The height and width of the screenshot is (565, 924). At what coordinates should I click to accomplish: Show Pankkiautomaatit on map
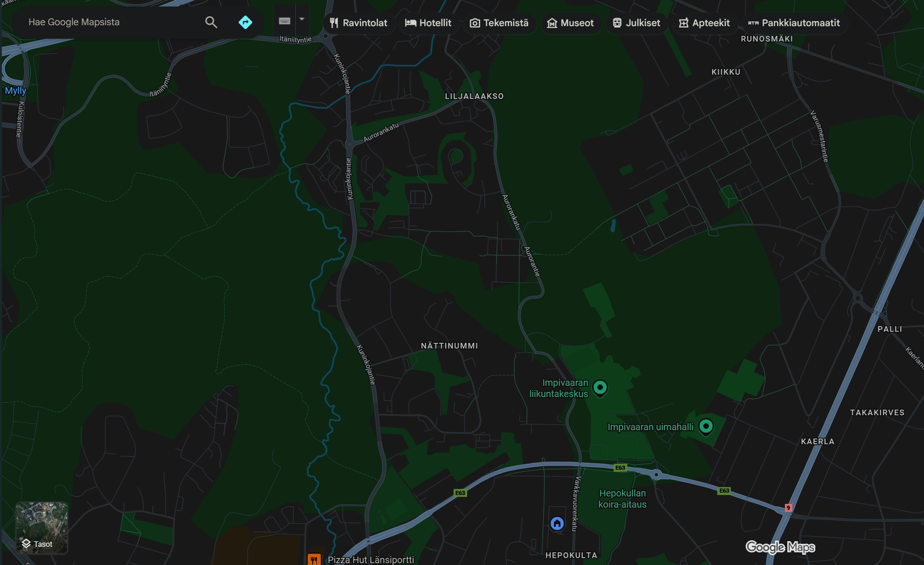pos(793,23)
